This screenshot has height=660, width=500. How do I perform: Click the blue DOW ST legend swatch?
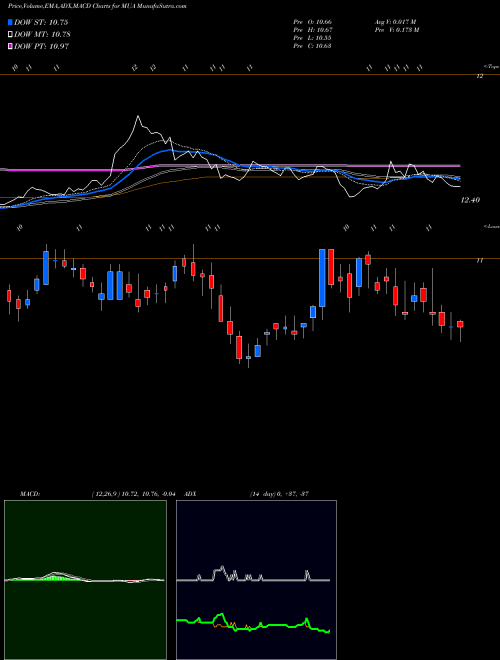coord(10,22)
